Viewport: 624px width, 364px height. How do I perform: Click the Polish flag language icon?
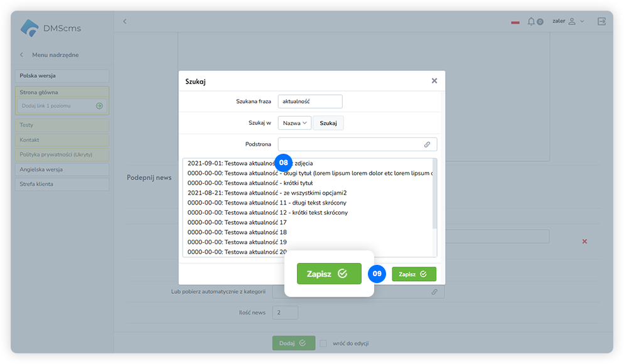point(515,22)
